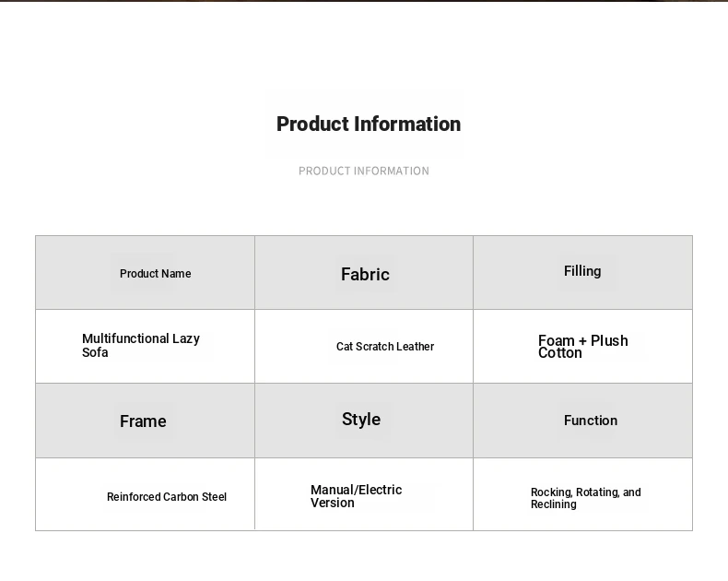Viewport: 728px width, 581px height.
Task: Click the word Version in style cell
Action: click(x=333, y=503)
